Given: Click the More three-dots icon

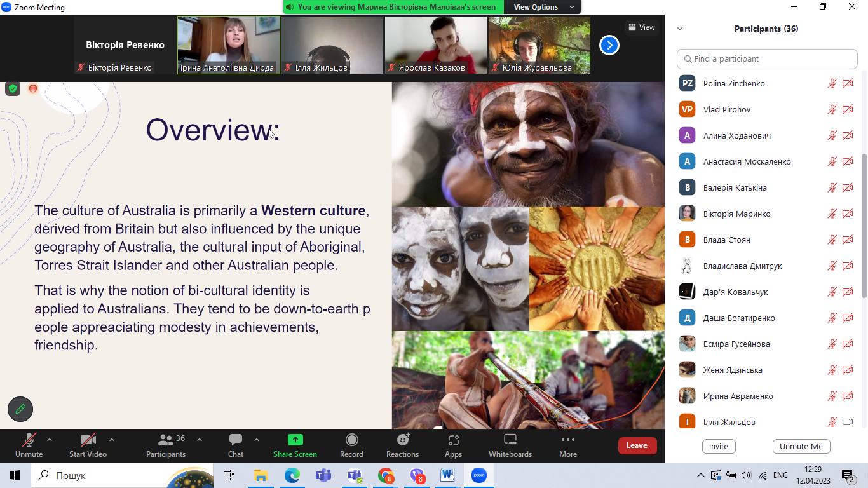Looking at the screenshot, I should pyautogui.click(x=568, y=440).
